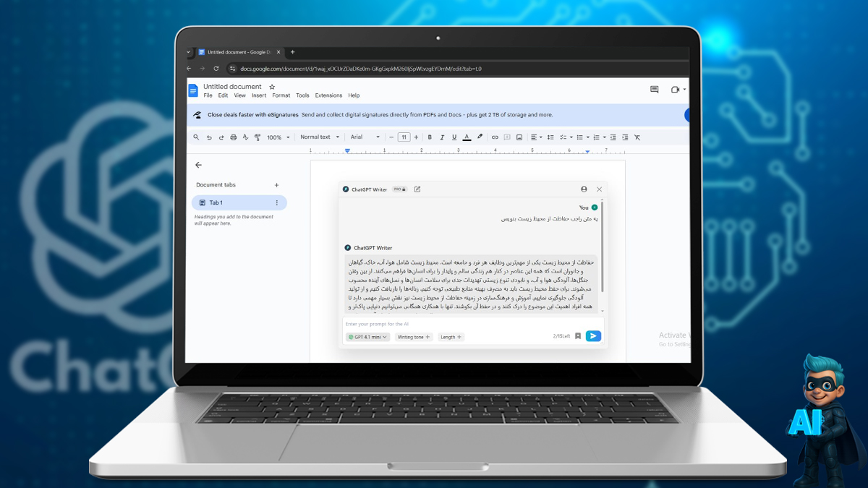Click the Untitled document title
Screen dimensions: 868x488
[x=232, y=87]
